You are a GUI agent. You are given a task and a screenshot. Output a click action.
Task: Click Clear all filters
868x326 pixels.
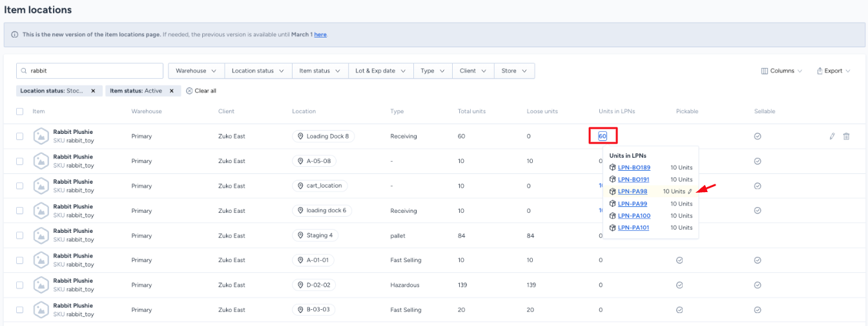pos(201,91)
